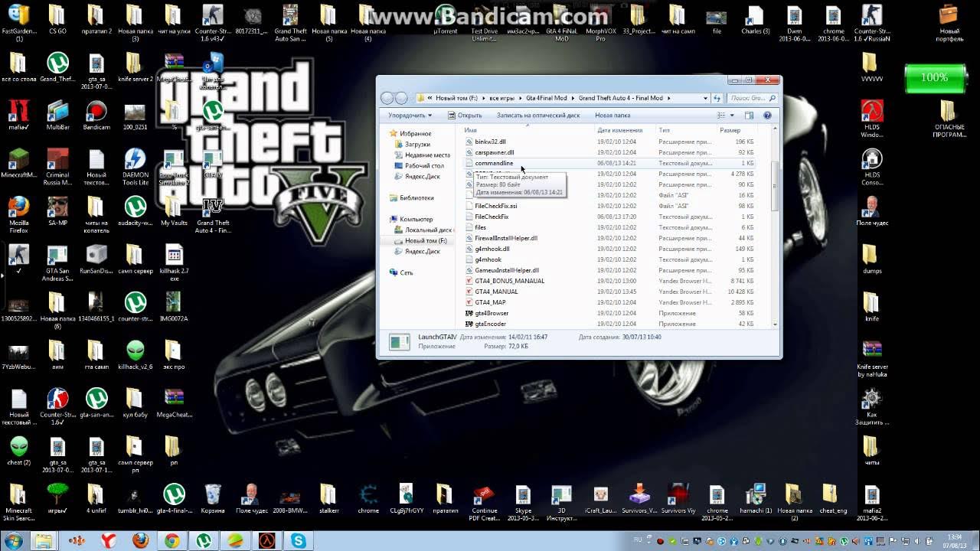
Task: Expand the address bar history dropdown
Action: [705, 98]
